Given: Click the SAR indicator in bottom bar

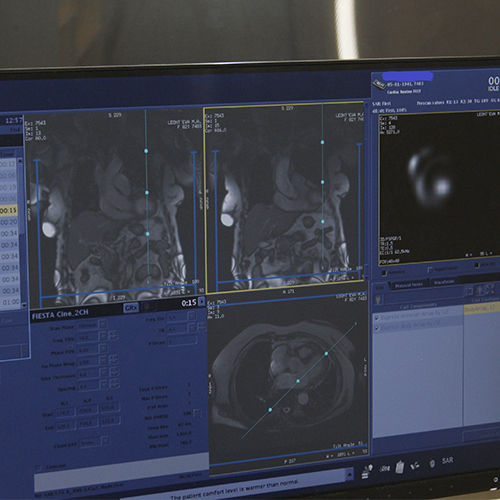Looking at the screenshot, I should click(447, 460).
